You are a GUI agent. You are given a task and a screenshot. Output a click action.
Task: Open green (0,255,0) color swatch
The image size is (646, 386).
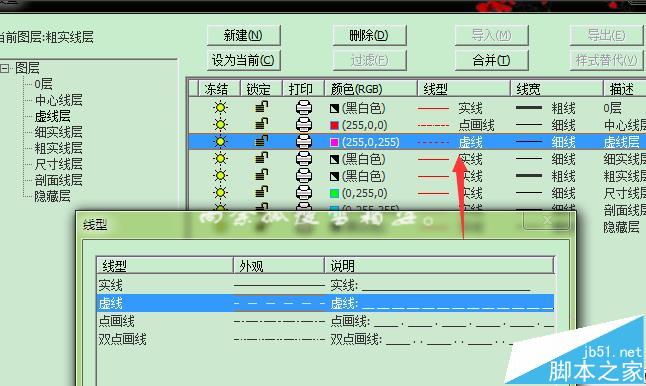(x=334, y=193)
